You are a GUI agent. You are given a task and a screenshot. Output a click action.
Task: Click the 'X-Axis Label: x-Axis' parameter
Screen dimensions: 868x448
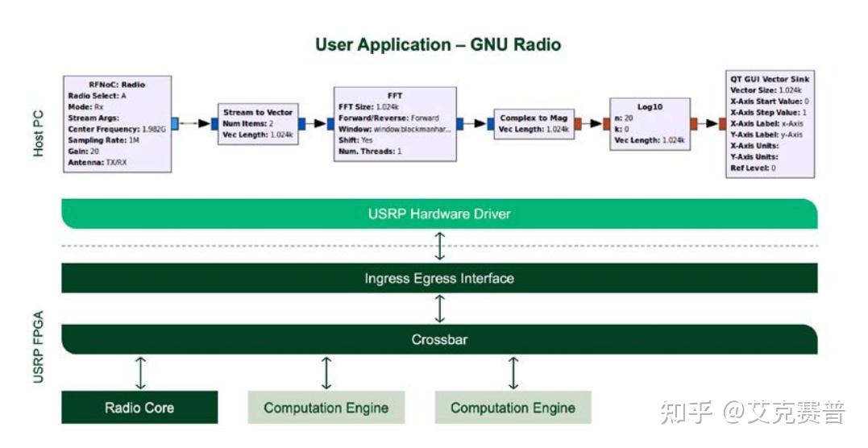click(x=766, y=123)
